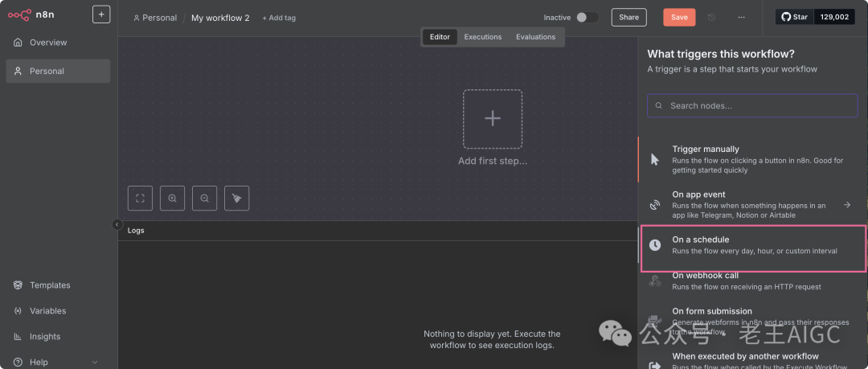Screen dimensions: 868x369
Task: Click the My workflow 2 title
Action: [x=220, y=18]
